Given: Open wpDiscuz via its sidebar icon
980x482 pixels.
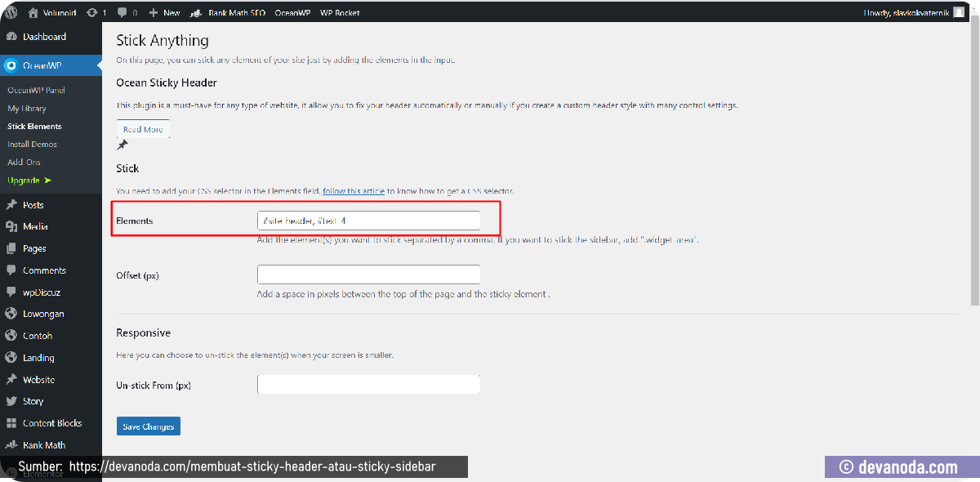Looking at the screenshot, I should [11, 292].
